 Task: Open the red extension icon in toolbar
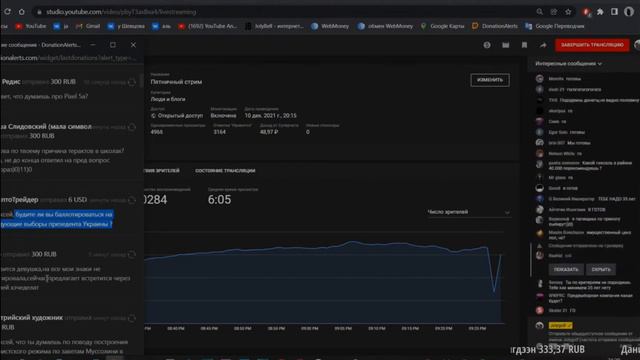pos(587,12)
